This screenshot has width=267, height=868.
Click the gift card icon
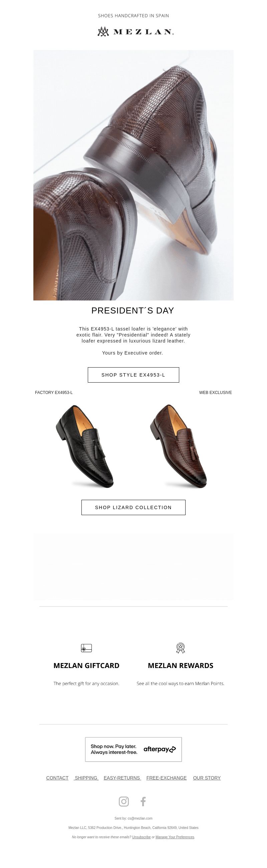point(86,648)
